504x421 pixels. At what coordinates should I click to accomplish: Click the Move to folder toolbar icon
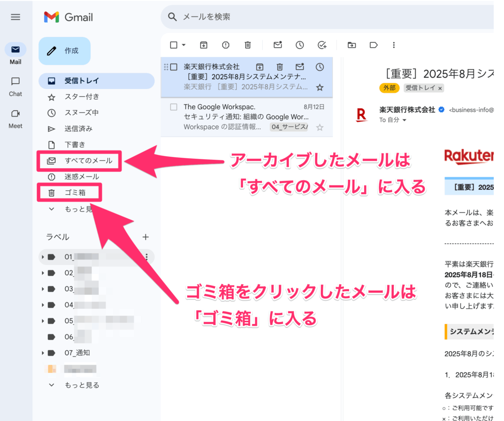click(351, 45)
